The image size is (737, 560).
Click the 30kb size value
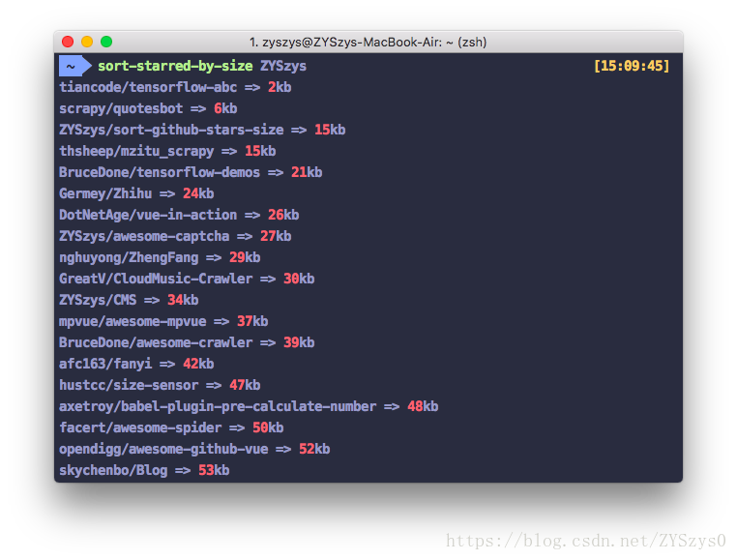299,279
